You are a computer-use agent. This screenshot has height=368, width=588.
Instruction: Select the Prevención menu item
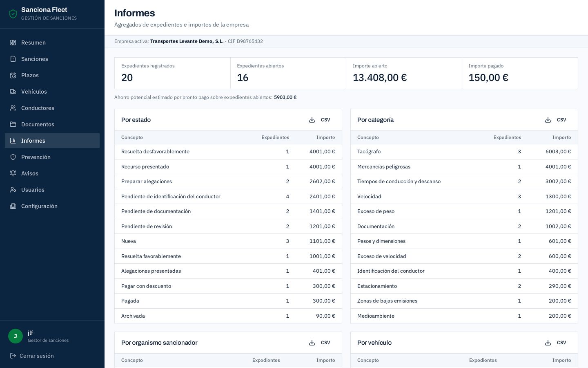click(x=52, y=157)
